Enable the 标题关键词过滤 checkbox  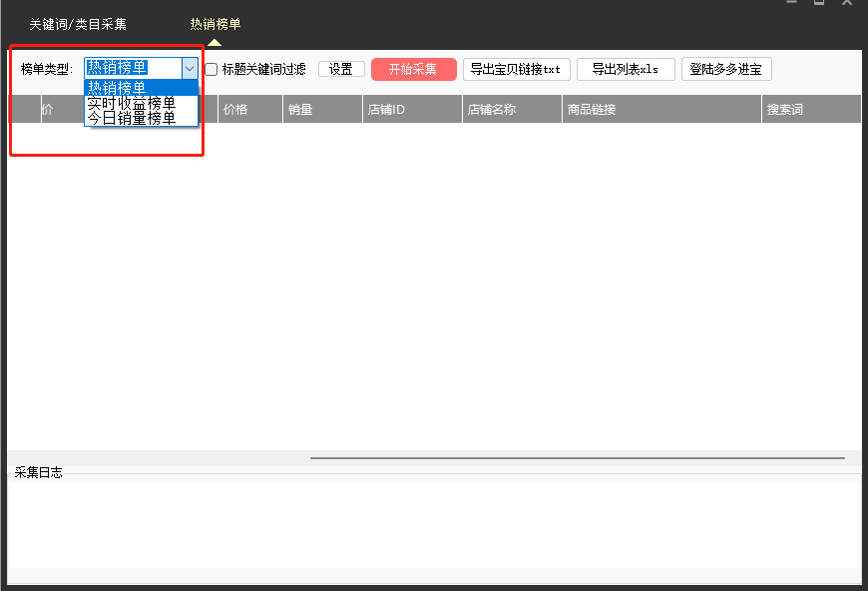tap(211, 69)
